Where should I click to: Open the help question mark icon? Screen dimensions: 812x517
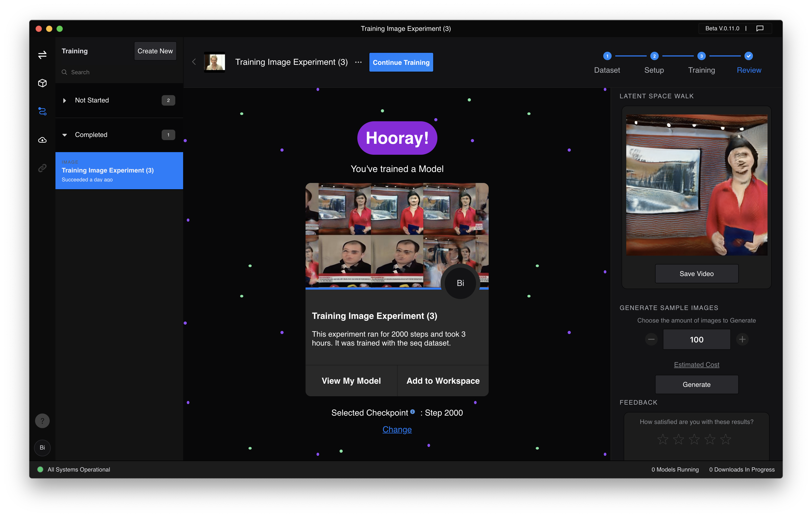pyautogui.click(x=42, y=421)
